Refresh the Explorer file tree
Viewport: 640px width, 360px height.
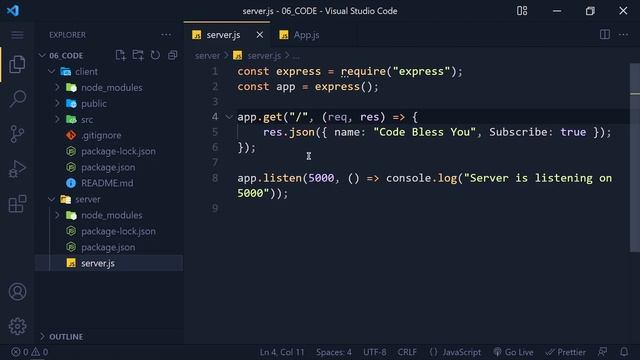click(x=155, y=55)
